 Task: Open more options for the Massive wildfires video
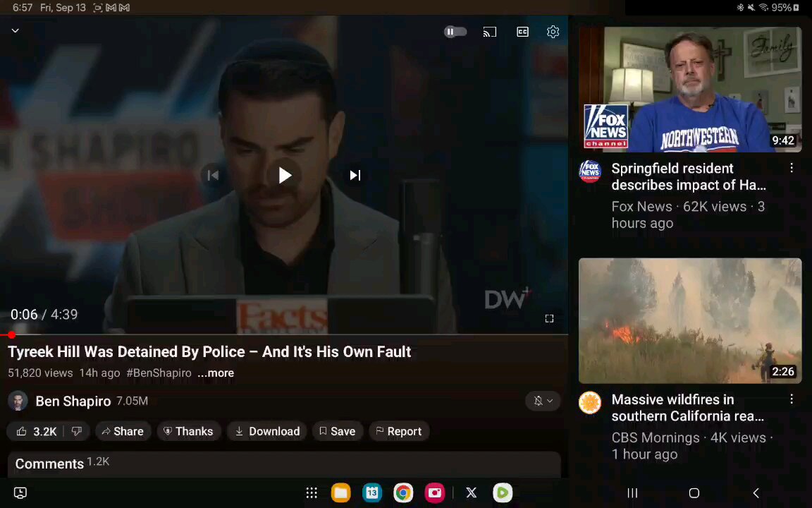click(792, 399)
